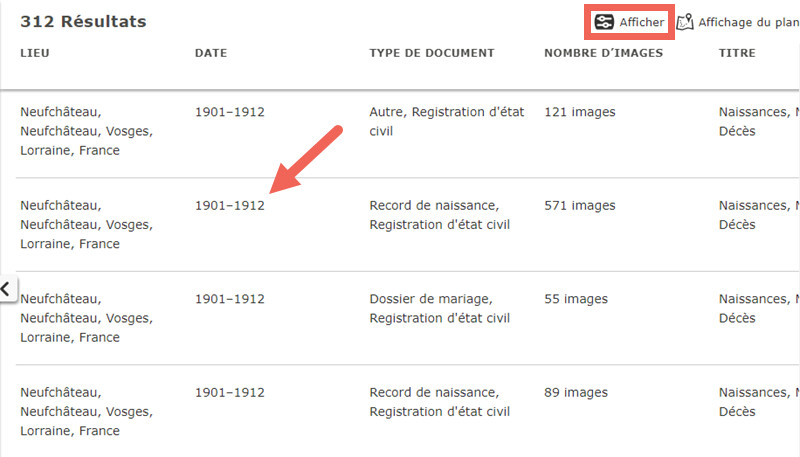This screenshot has width=800, height=457.
Task: Open the 89 images record
Action: pos(576,392)
